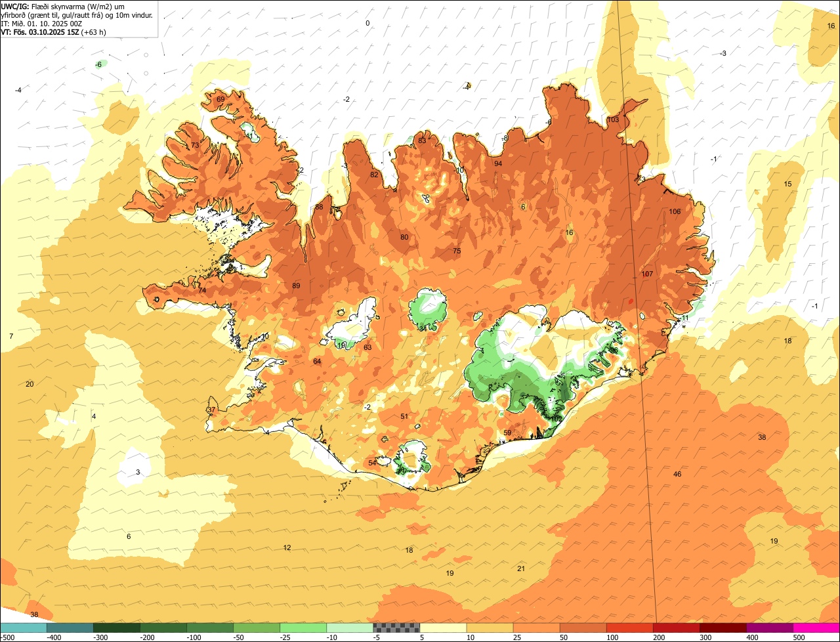Click the ocean value 7 at the west edge

tap(11, 336)
